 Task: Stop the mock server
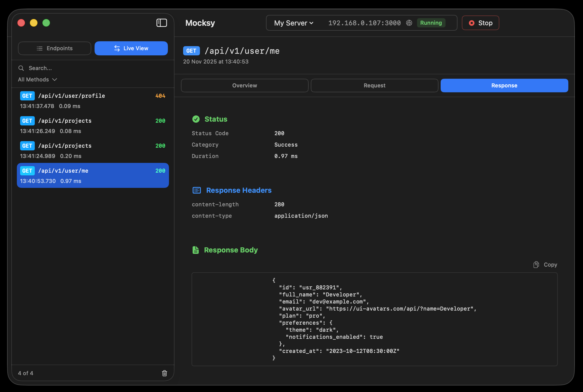pos(480,23)
